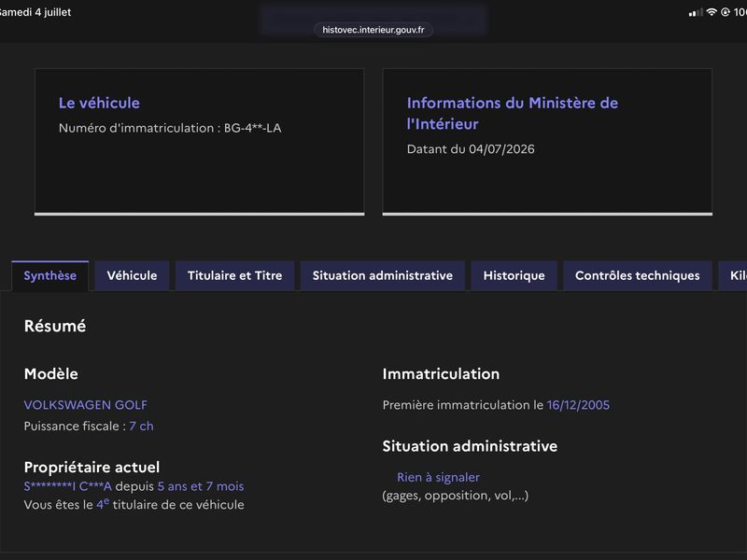
Task: Open the Contrôles techniques tab
Action: pos(638,275)
